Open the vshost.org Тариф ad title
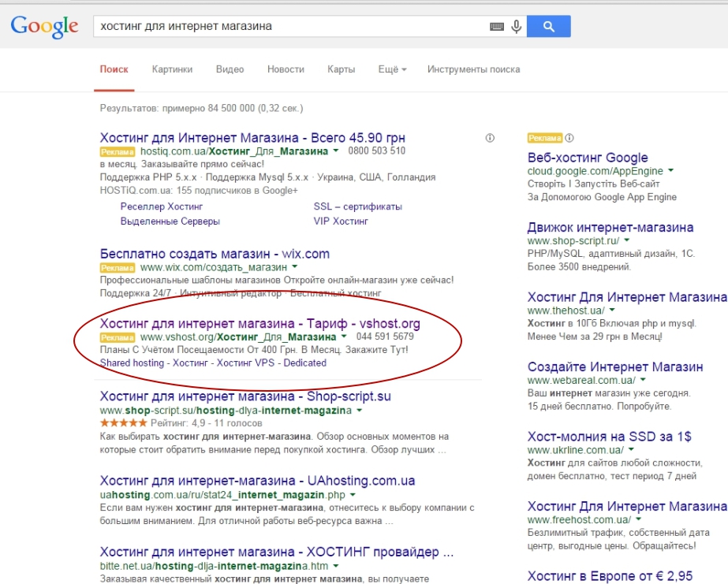 point(260,323)
